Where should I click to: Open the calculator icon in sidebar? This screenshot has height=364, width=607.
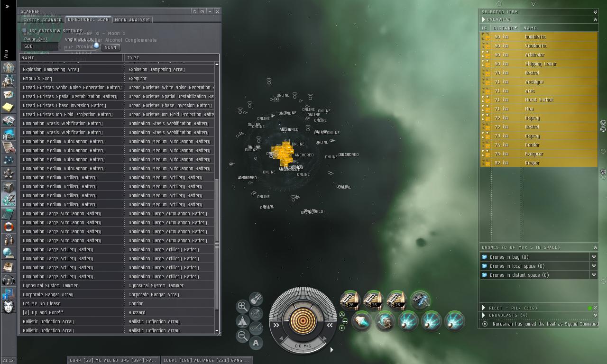[x=9, y=214]
